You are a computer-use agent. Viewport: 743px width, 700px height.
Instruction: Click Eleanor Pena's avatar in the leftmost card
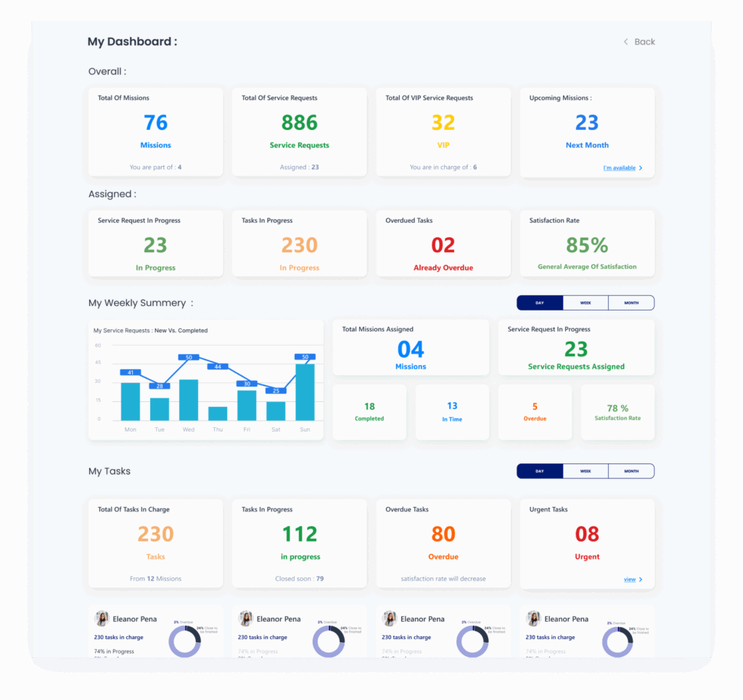click(102, 619)
